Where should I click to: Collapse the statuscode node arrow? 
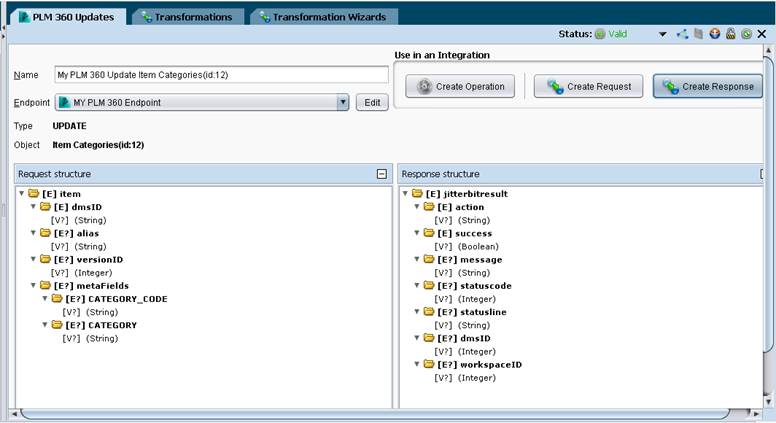[417, 285]
